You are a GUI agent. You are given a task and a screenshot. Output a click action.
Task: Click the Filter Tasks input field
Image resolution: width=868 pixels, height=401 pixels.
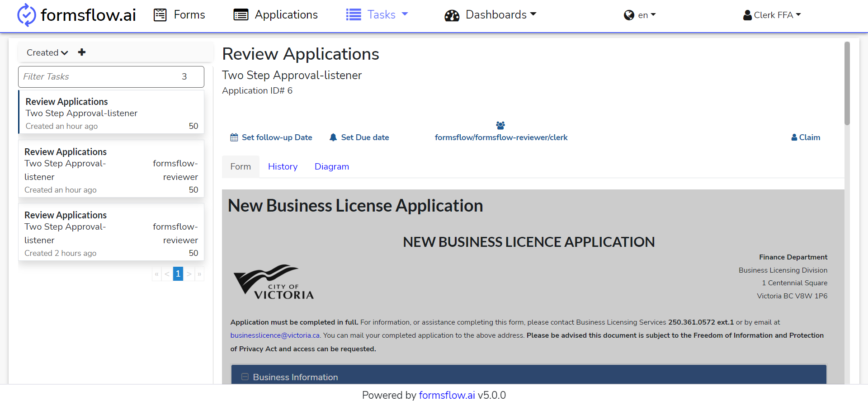[111, 77]
